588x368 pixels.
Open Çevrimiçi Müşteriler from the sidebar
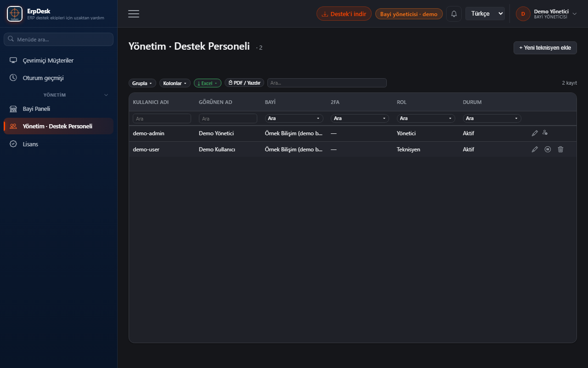(x=58, y=60)
